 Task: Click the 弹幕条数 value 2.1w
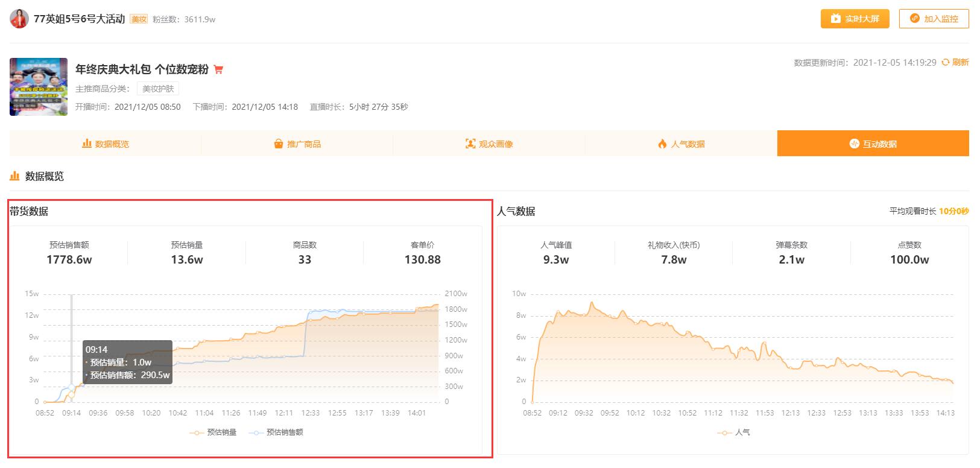791,260
